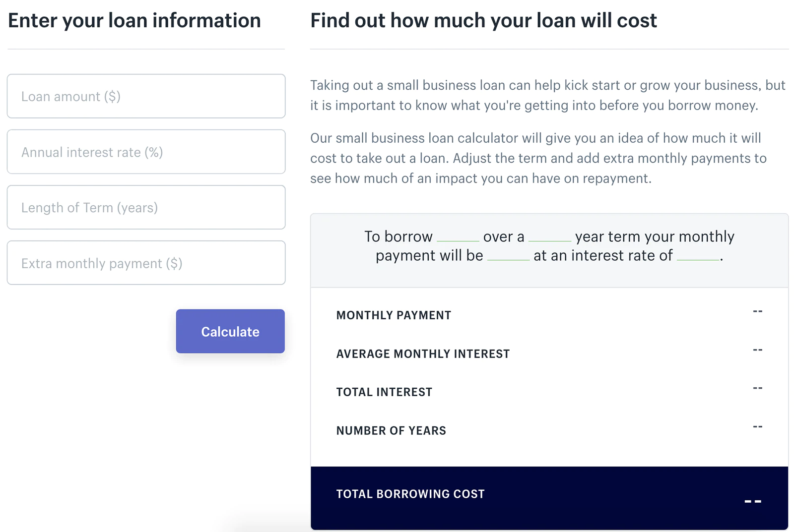Screen dimensions: 794x532
Task: Click the Monthly Payment dashes placeholder
Action: click(x=757, y=312)
